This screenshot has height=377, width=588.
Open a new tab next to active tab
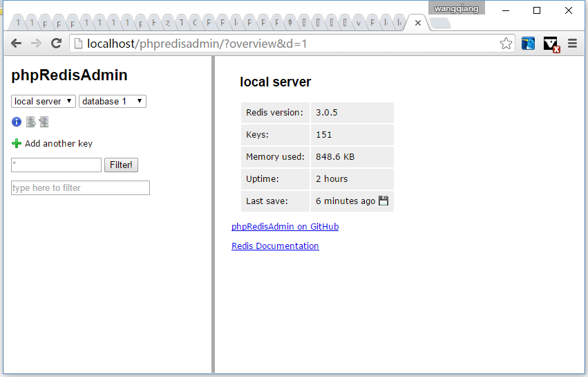[x=439, y=24]
